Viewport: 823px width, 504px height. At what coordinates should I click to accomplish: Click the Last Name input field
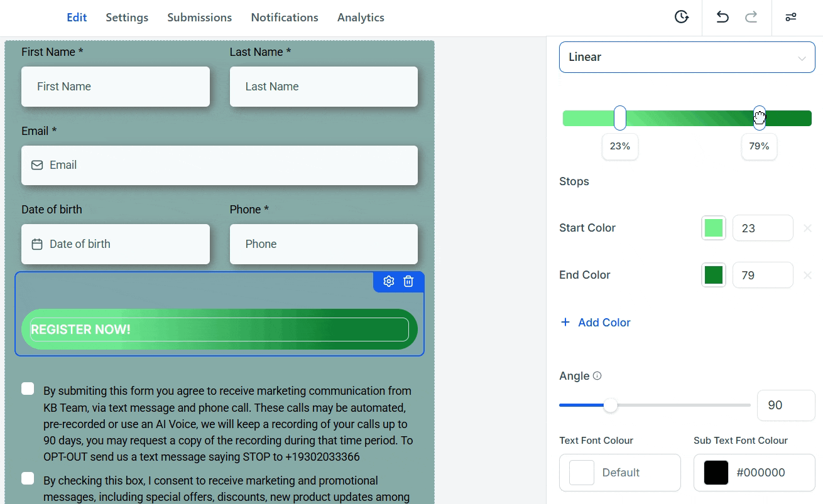[x=324, y=87]
